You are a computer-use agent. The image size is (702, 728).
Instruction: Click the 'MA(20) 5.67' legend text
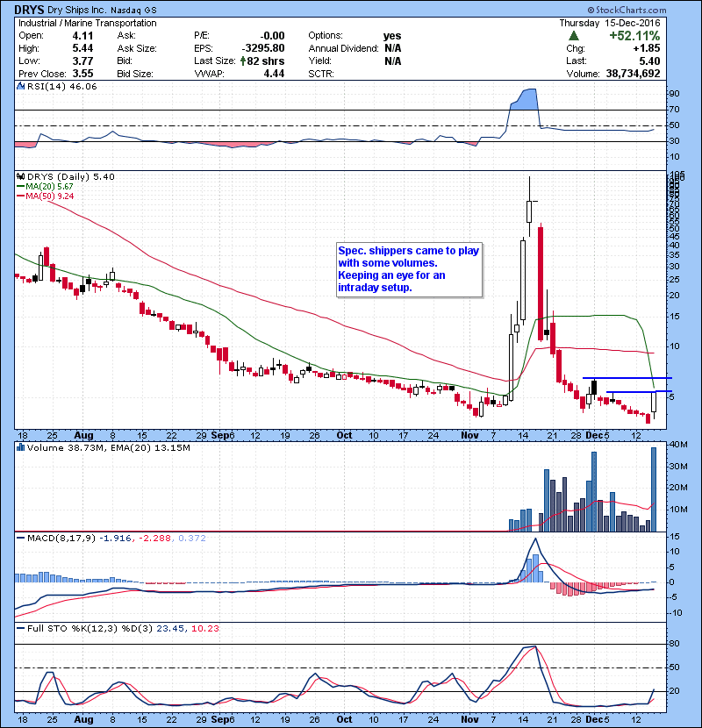coord(49,186)
